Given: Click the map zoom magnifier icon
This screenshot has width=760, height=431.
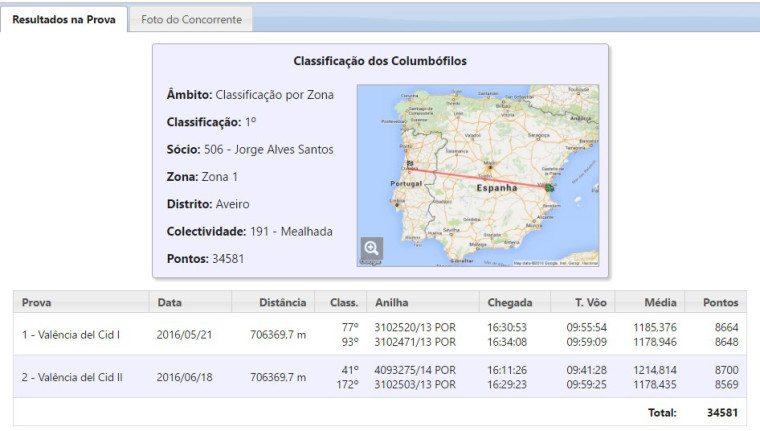Looking at the screenshot, I should pyautogui.click(x=372, y=249).
